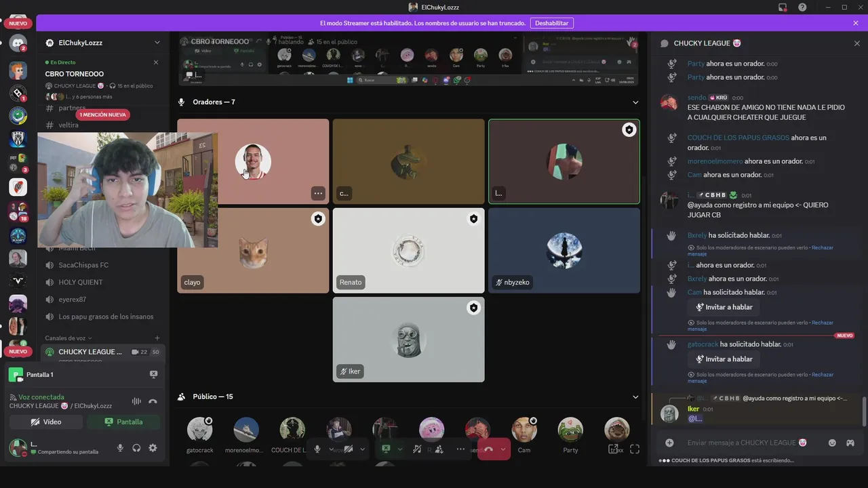Viewport: 868px width, 488px height.
Task: Open disconnect options arrow beside red button
Action: [x=503, y=449]
